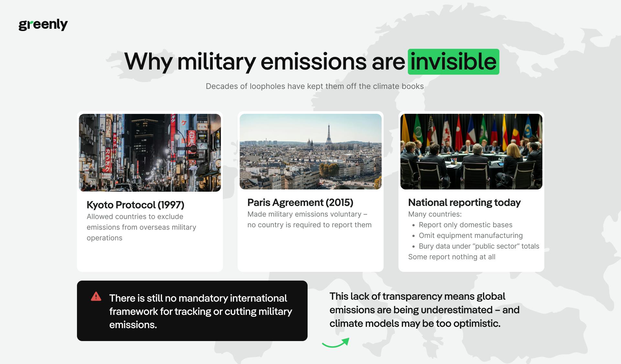Click the black 'no mandatory international framework' box
The image size is (621, 364).
[x=192, y=311]
